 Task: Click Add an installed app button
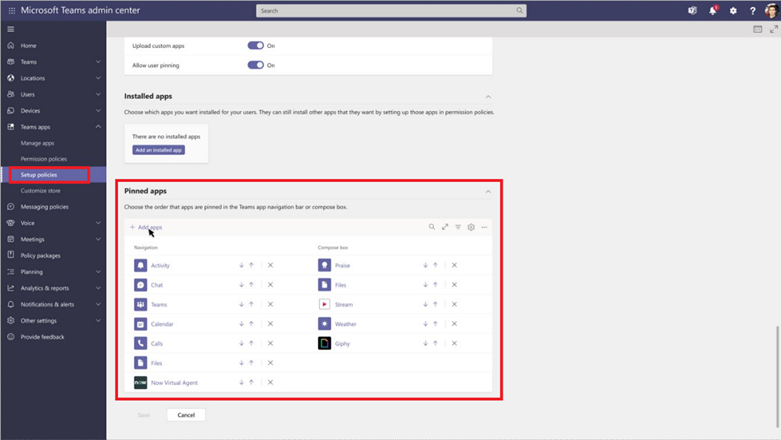pos(159,150)
